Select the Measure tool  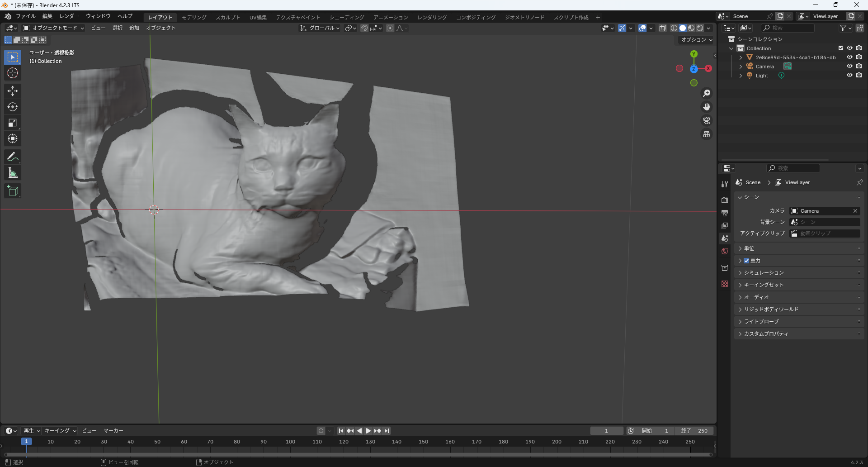click(13, 173)
